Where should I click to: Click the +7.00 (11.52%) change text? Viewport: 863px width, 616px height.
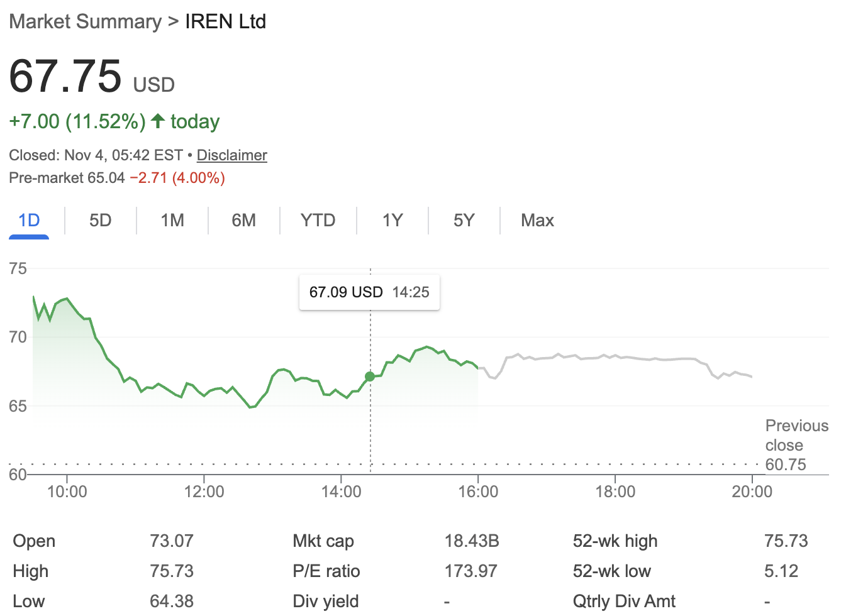pos(77,121)
